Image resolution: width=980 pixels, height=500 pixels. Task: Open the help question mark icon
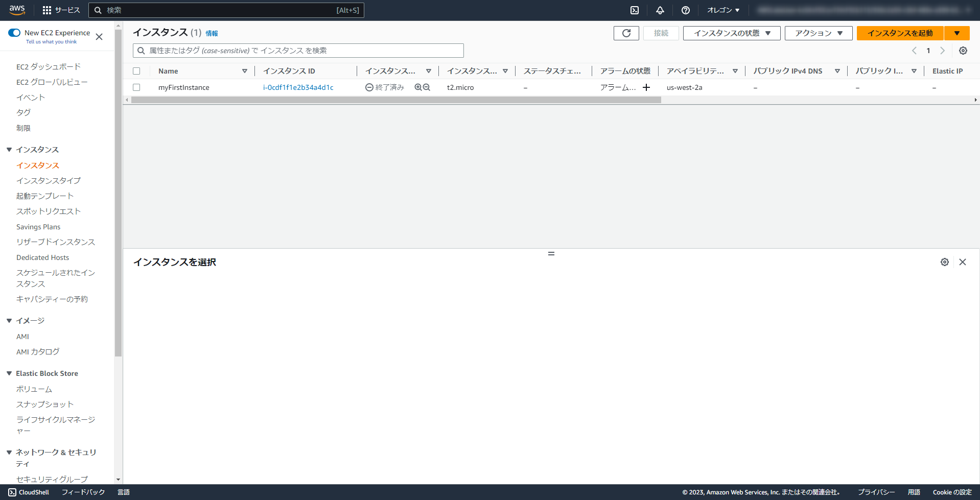pyautogui.click(x=685, y=10)
